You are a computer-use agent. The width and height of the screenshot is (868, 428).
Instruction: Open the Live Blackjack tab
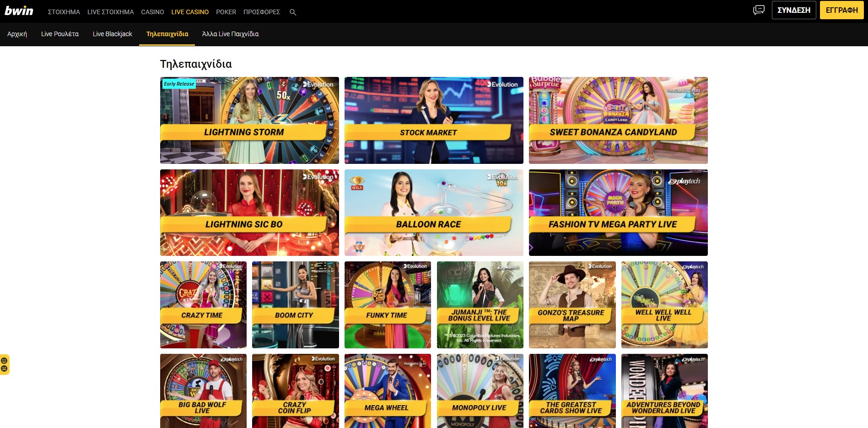tap(112, 34)
